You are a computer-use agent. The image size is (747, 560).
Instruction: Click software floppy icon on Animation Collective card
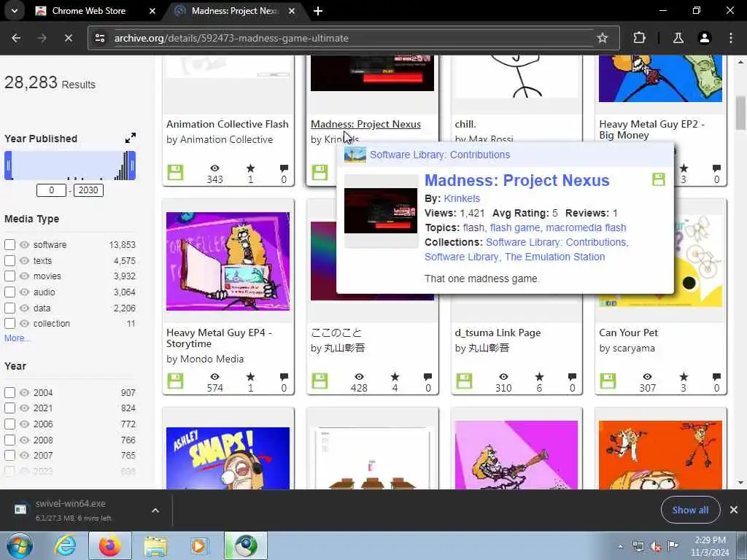pyautogui.click(x=175, y=172)
